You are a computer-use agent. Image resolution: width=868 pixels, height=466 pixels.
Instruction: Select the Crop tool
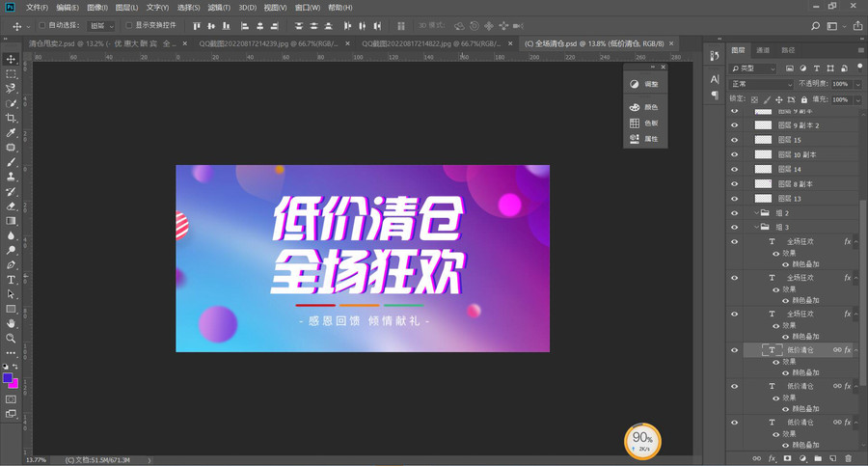11,118
